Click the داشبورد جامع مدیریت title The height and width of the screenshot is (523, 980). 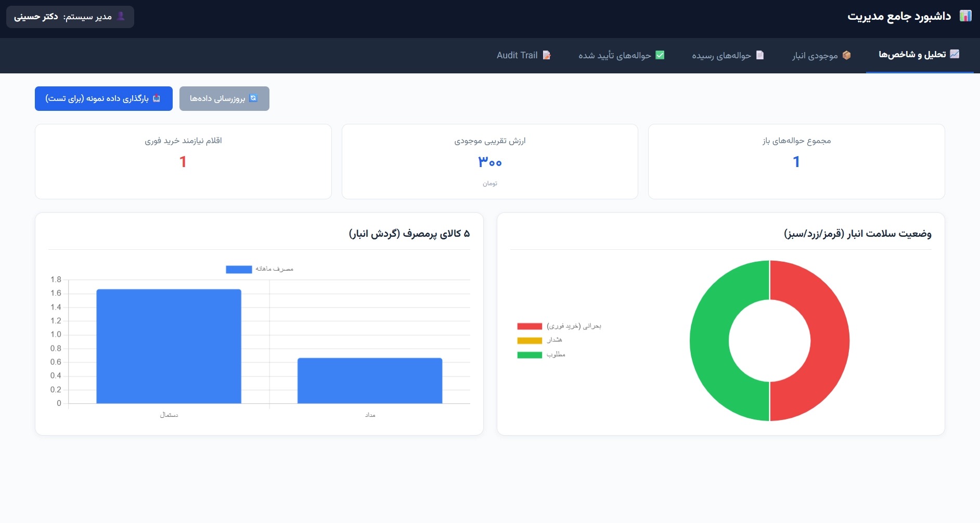coord(899,16)
